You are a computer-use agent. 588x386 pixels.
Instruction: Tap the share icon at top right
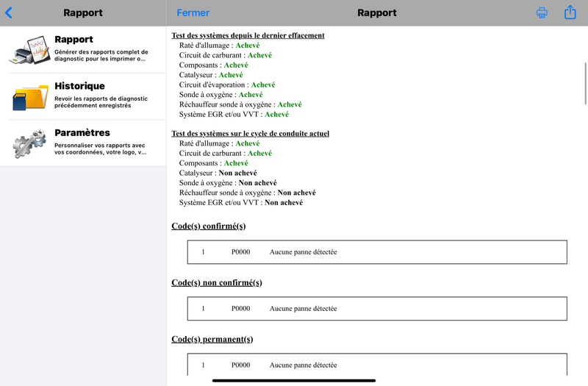[570, 12]
